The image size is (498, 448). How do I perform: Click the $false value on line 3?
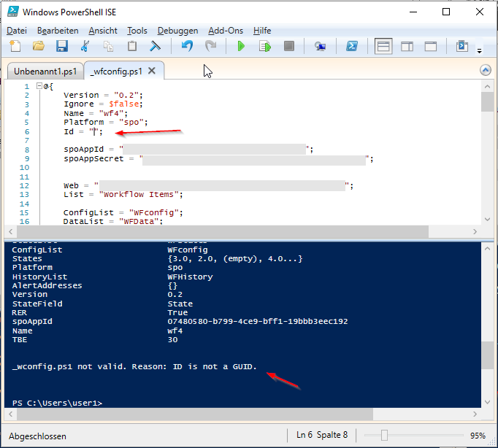(124, 104)
